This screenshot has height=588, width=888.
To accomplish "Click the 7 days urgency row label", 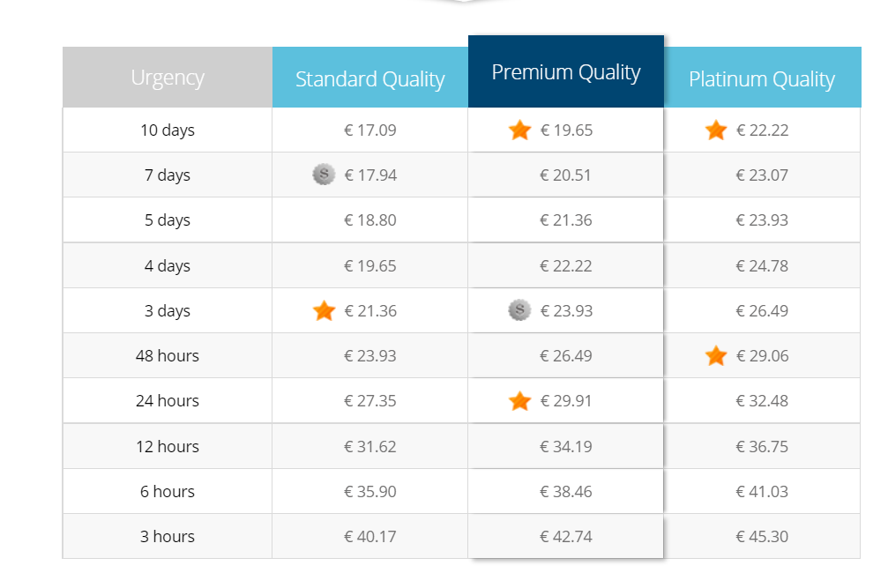I will (x=168, y=175).
